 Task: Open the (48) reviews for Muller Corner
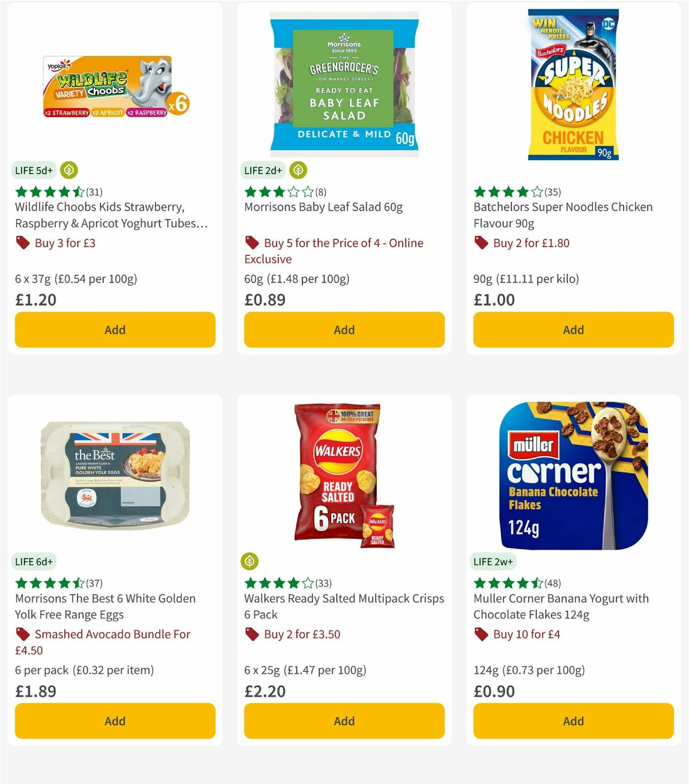pyautogui.click(x=552, y=583)
